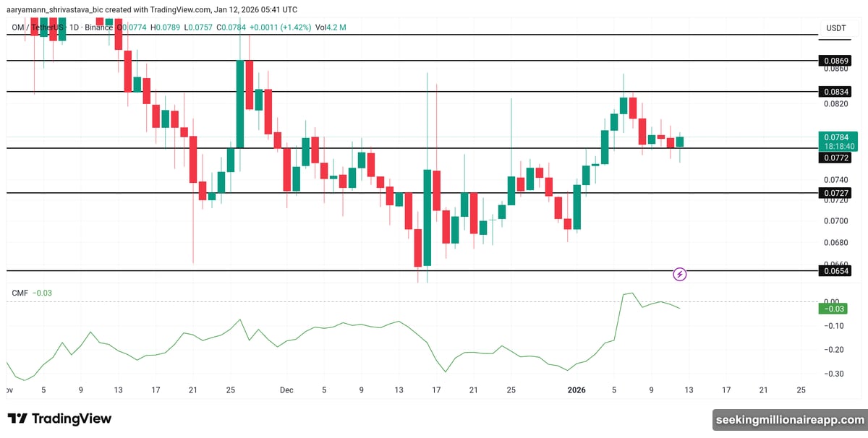Click the Dec month marker on time axis

coord(286,390)
